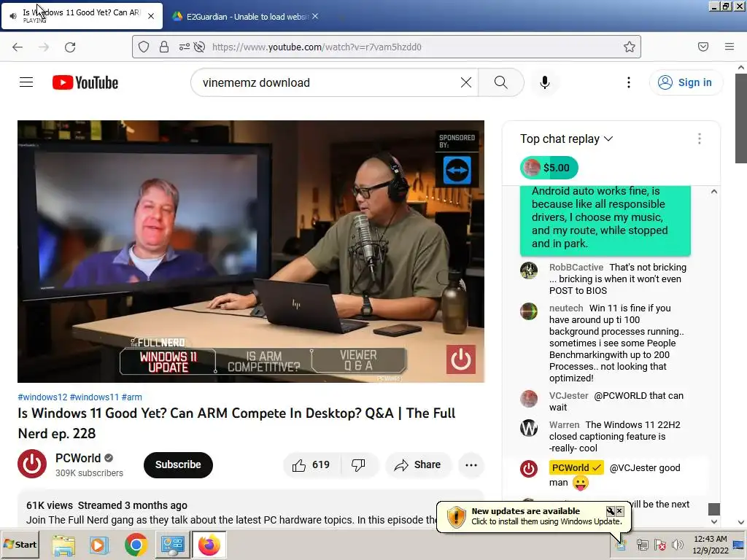The width and height of the screenshot is (747, 560).
Task: Go to YouTube home via logo
Action: 85,82
